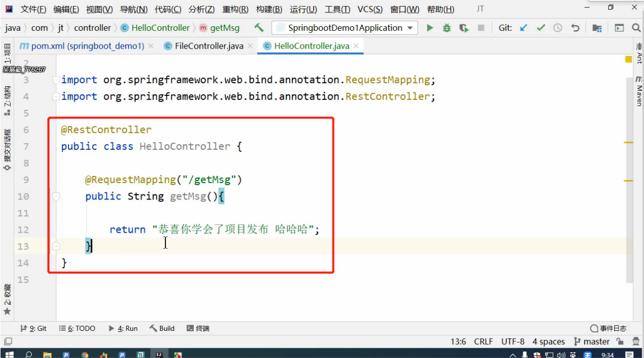Open the 帮助(H) menu
The width and height of the screenshot is (644, 358).
[441, 9]
